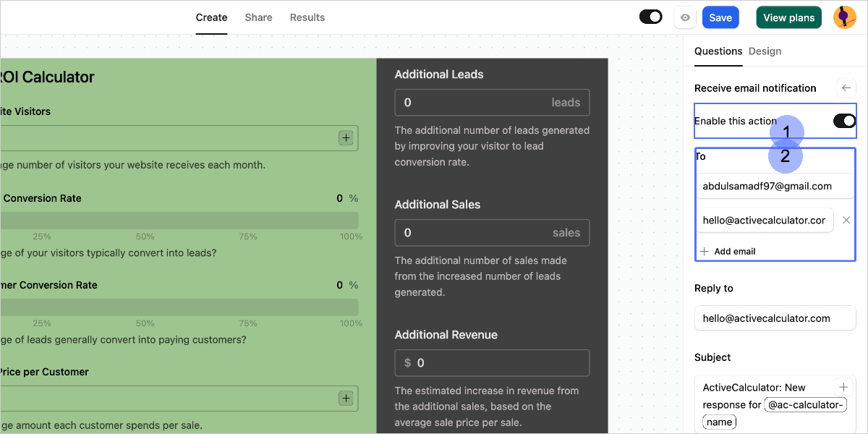Switch to the Results tab
This screenshot has width=868, height=434.
[x=307, y=17]
